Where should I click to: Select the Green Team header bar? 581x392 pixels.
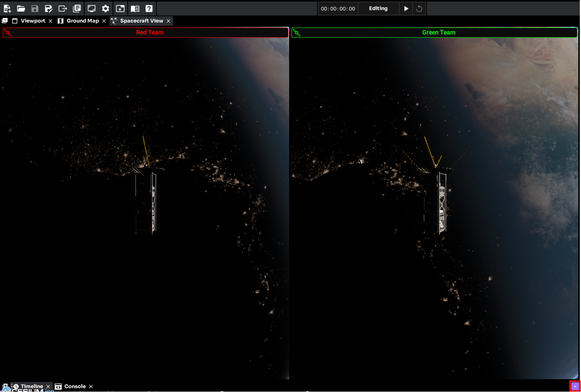pos(439,33)
